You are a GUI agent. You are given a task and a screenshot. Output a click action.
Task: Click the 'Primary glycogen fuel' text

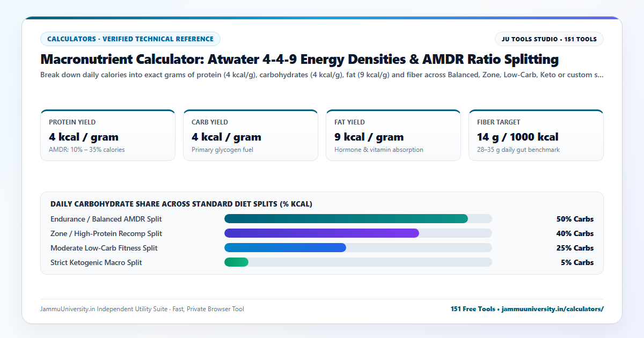pyautogui.click(x=222, y=150)
